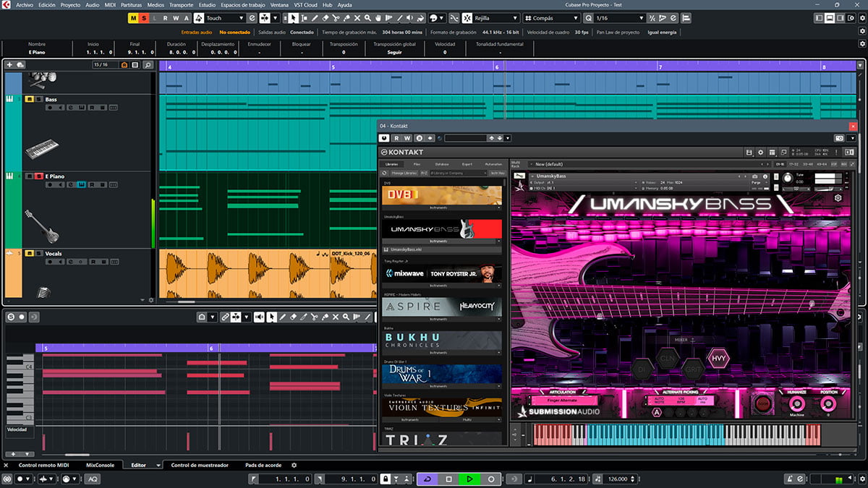
Task: Select the Bass track name
Action: tap(51, 99)
